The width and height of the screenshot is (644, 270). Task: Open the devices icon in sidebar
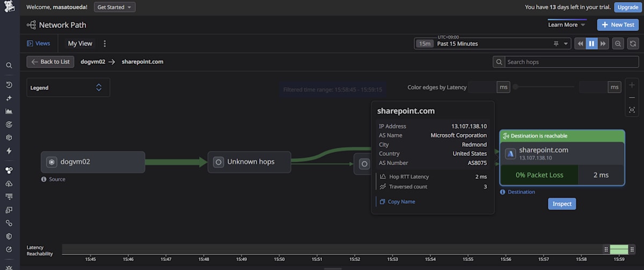[9, 210]
